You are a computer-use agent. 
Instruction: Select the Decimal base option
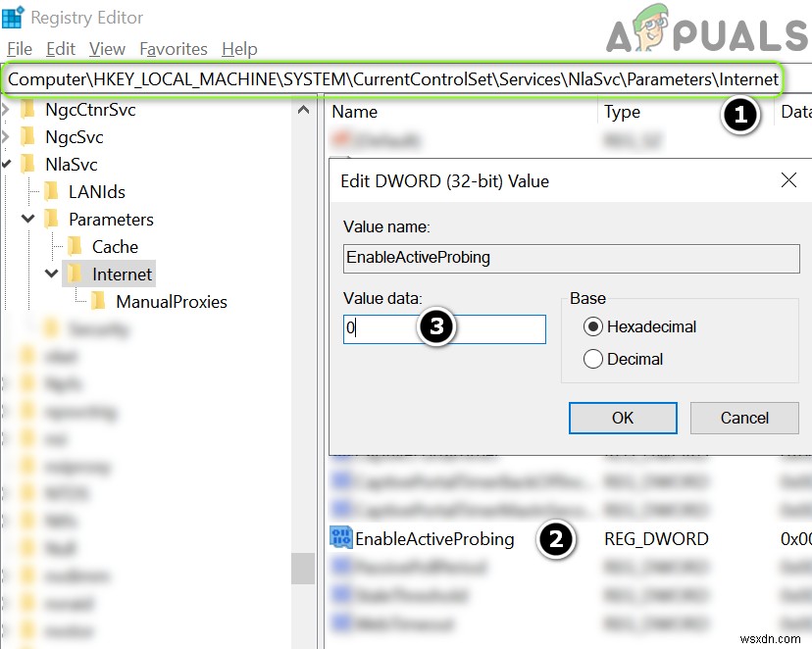pos(623,359)
